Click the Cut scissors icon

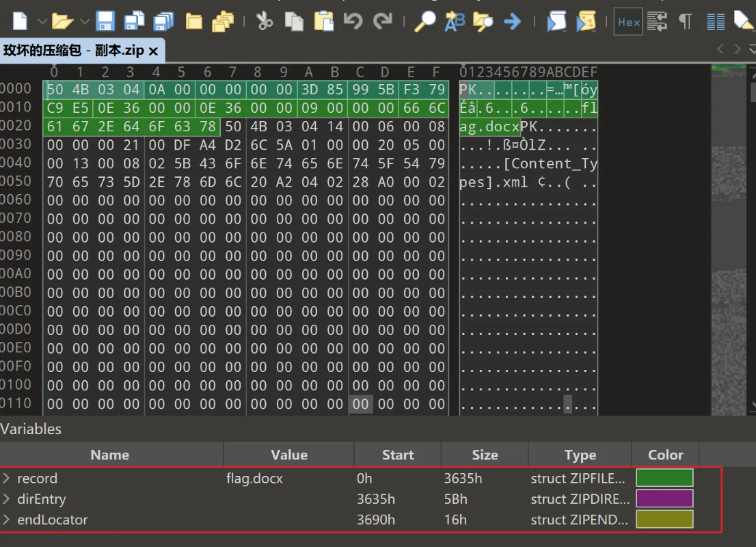[x=265, y=21]
